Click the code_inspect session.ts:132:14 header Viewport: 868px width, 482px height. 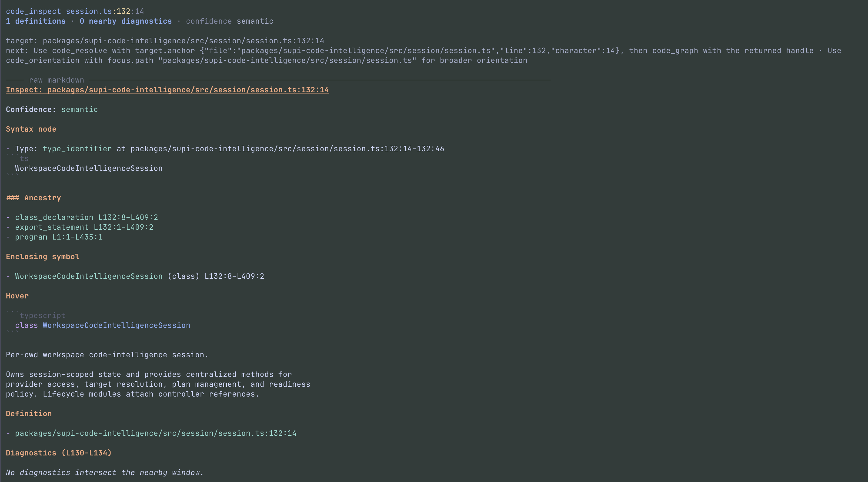[75, 12]
